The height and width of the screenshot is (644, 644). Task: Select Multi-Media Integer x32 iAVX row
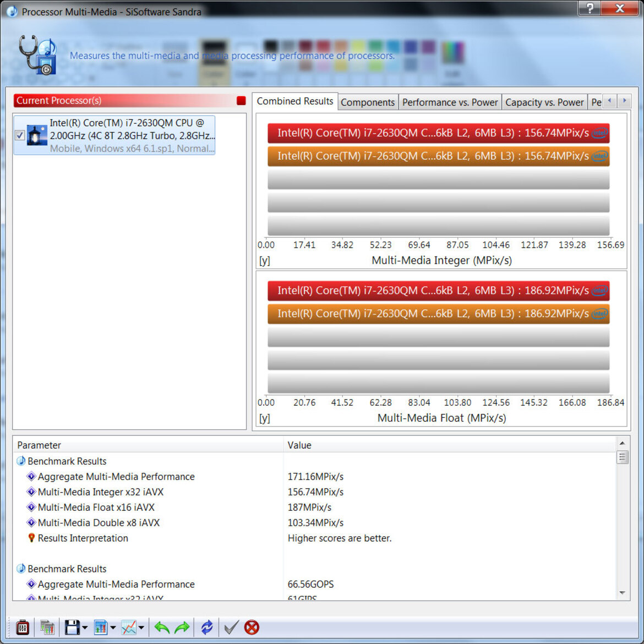pyautogui.click(x=314, y=492)
